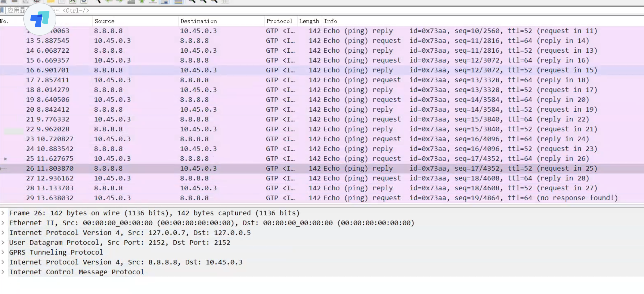This screenshot has height=294, width=644.
Task: Go forward in packet history
Action: coord(120,1)
